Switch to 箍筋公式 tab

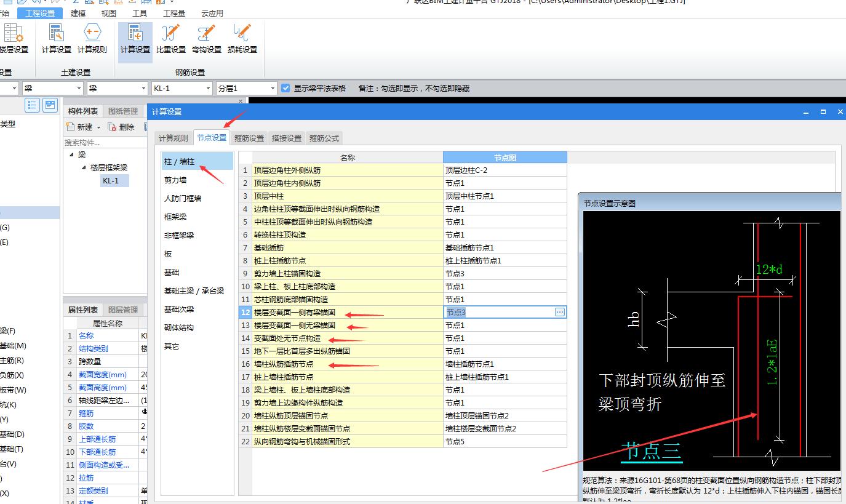pyautogui.click(x=324, y=138)
